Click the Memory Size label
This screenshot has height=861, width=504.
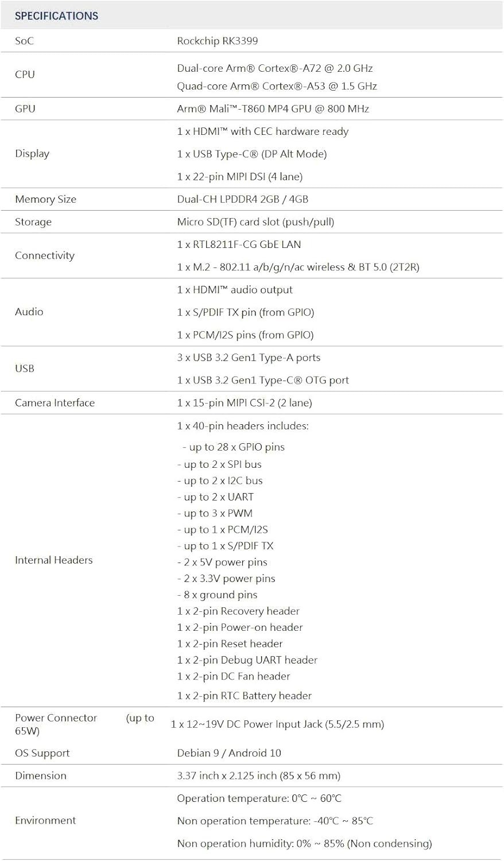tap(45, 199)
